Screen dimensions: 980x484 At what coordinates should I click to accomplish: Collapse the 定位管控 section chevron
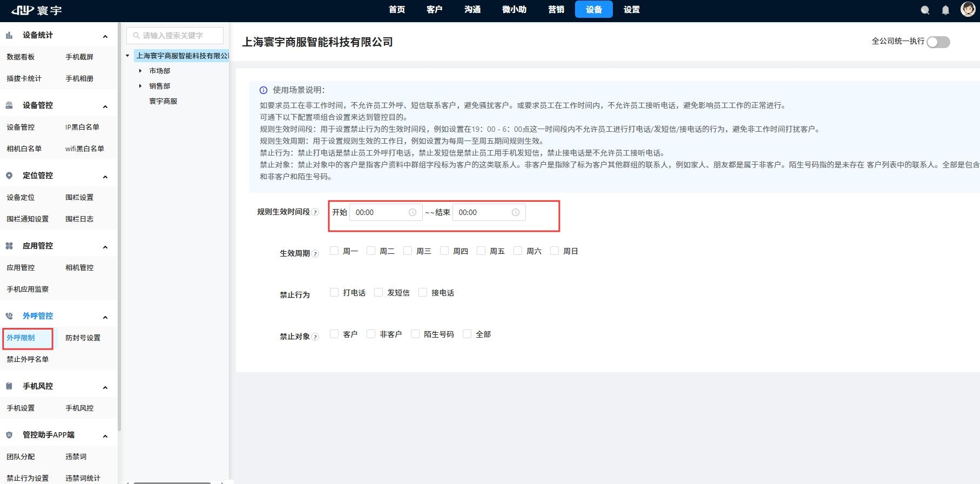(105, 177)
